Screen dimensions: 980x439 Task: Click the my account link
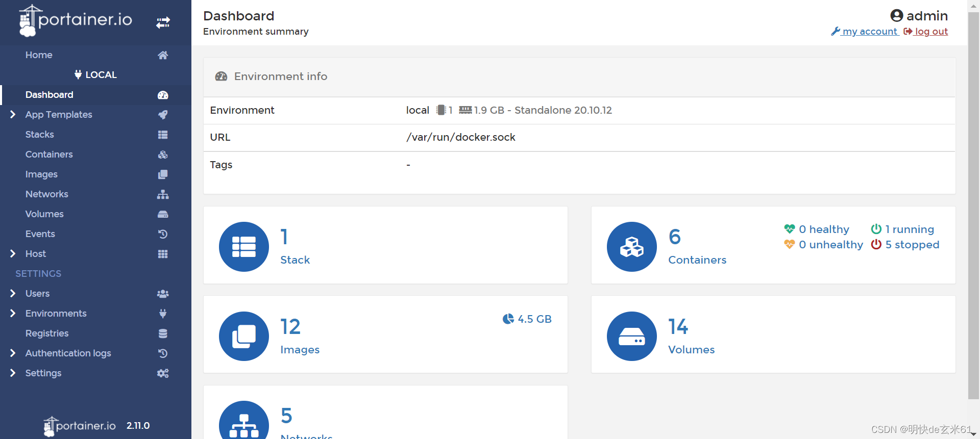pyautogui.click(x=865, y=32)
